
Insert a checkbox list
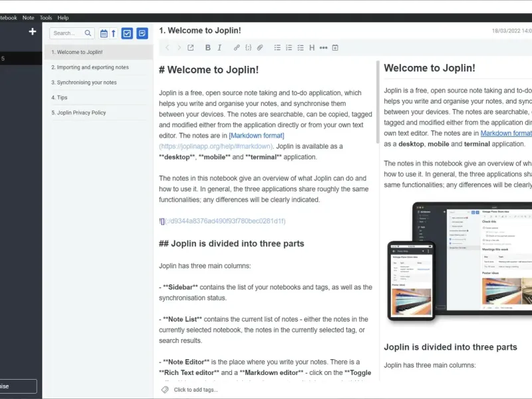pos(301,48)
